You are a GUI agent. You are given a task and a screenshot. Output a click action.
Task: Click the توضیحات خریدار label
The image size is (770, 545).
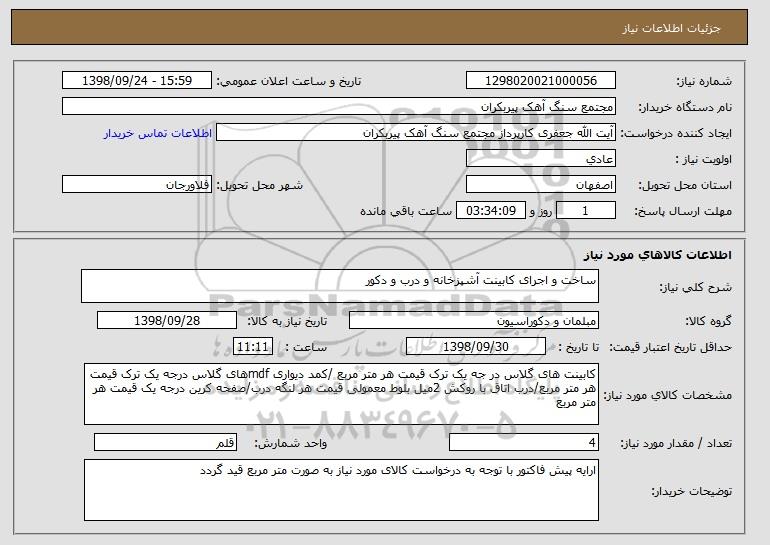pos(691,491)
